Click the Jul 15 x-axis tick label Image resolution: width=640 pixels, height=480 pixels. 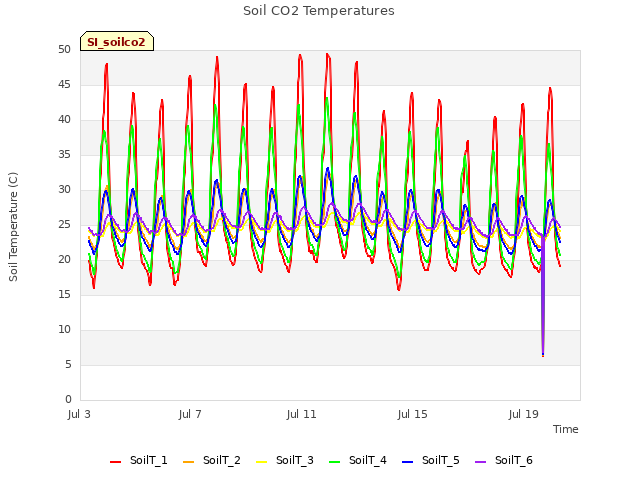pos(413,414)
